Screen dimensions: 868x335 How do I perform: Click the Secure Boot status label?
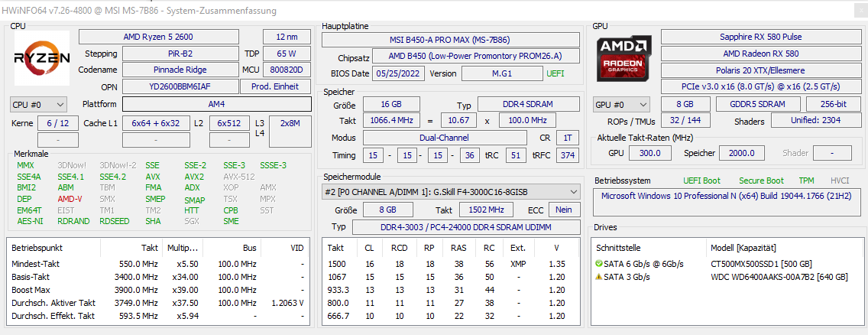pos(761,181)
